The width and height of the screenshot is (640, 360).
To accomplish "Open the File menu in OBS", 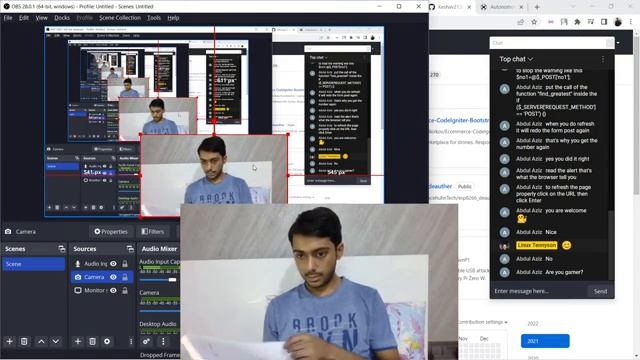I will tap(8, 18).
